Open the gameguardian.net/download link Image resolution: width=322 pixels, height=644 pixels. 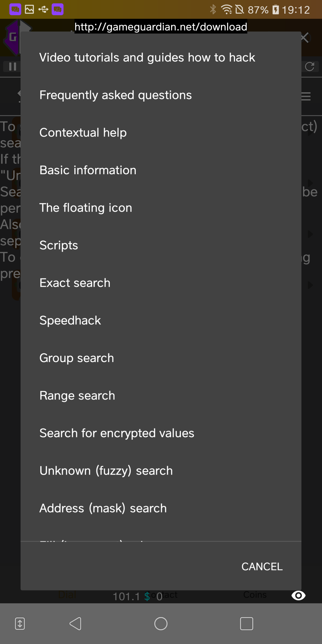[x=161, y=27]
